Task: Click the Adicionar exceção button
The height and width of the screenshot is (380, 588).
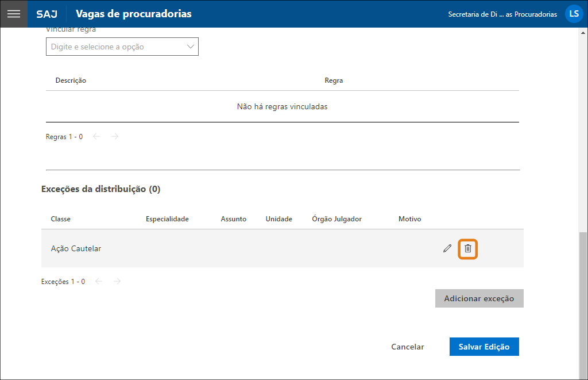Action: (479, 298)
